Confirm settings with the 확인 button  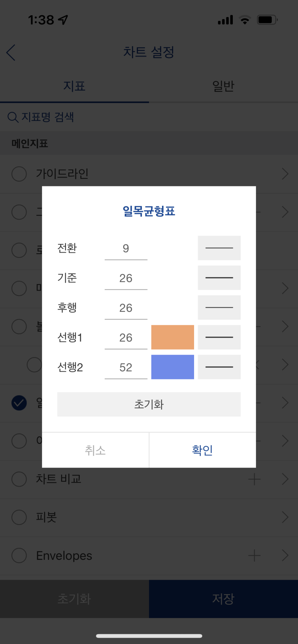(x=202, y=450)
